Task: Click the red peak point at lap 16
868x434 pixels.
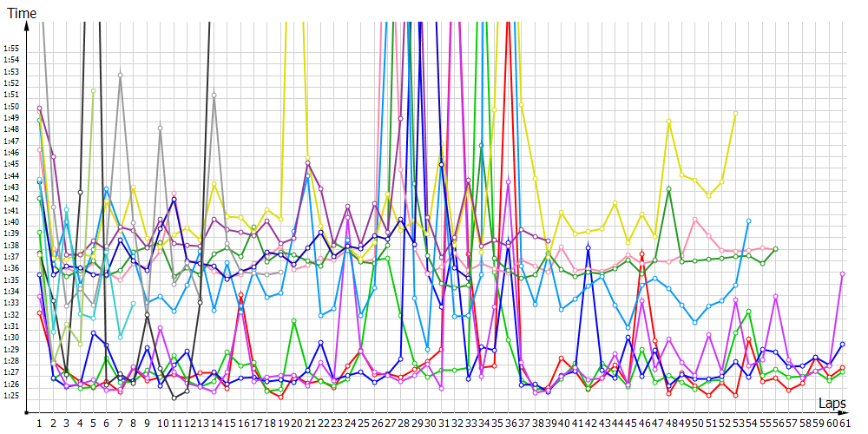Action: click(x=240, y=295)
